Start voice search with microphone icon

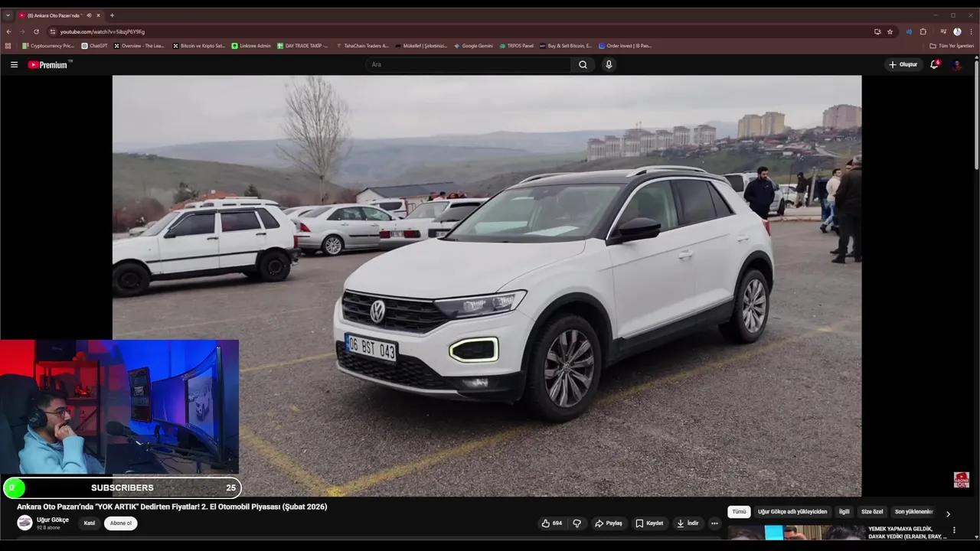pyautogui.click(x=609, y=65)
